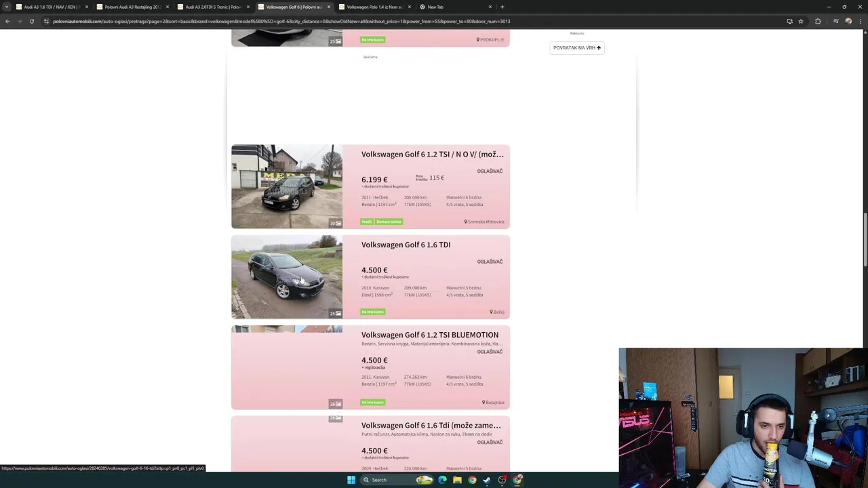Open OBS Studio from the taskbar
The image size is (868, 488).
tap(502, 480)
